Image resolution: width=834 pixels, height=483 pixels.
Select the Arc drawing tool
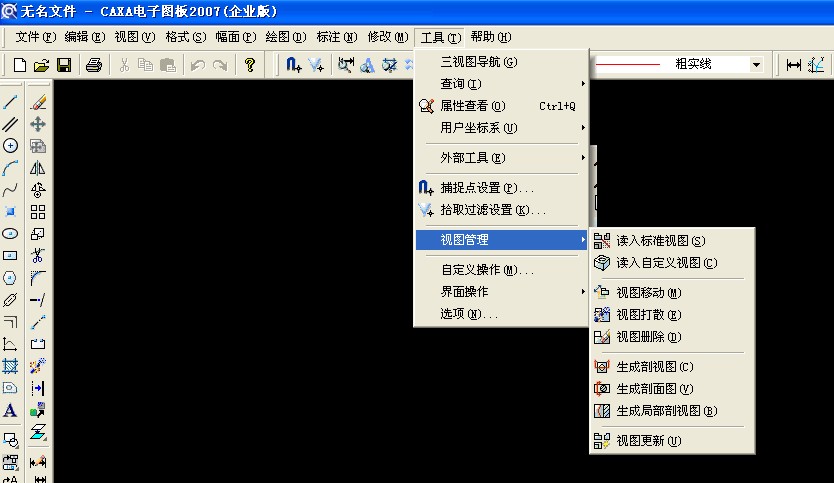coord(10,168)
